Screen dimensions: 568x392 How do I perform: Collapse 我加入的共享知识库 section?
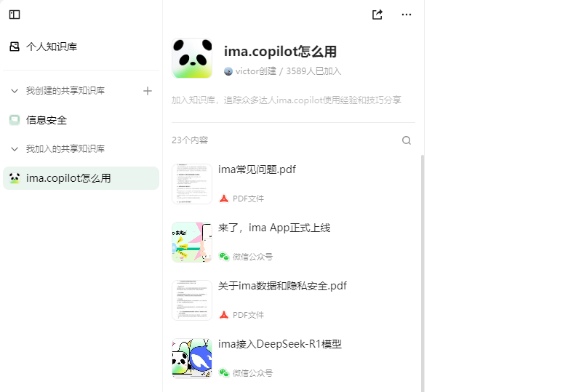click(15, 149)
